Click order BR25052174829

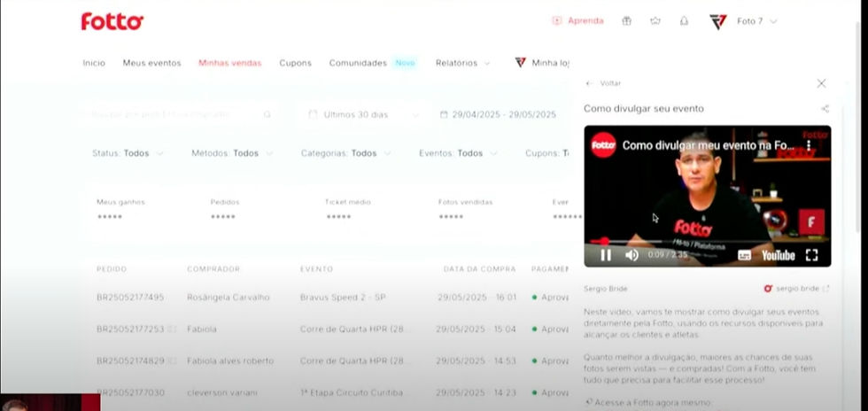point(130,361)
